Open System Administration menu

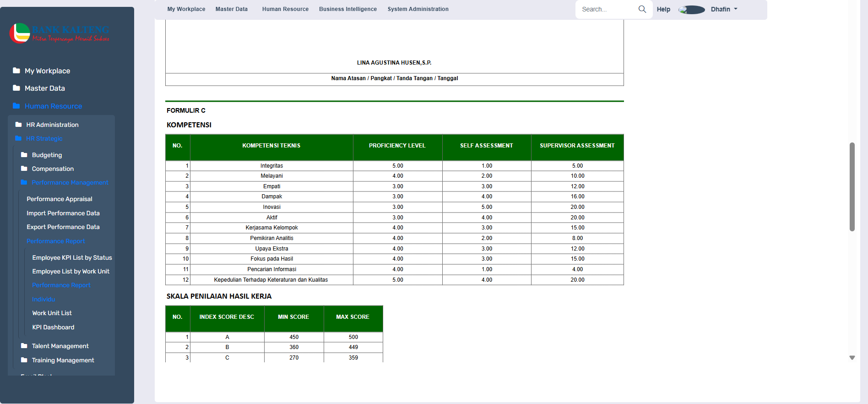pyautogui.click(x=418, y=9)
